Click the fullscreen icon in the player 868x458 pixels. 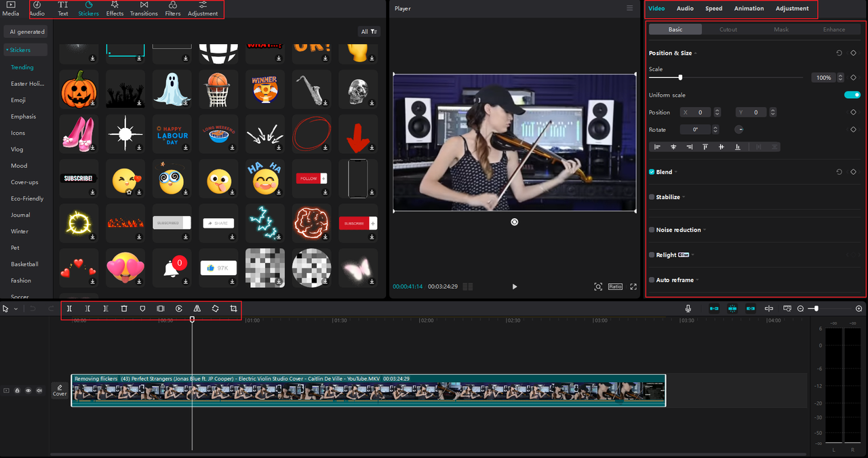point(633,287)
